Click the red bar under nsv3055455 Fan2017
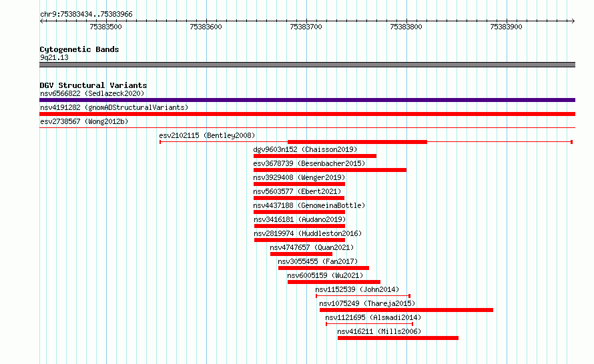The height and width of the screenshot is (364, 594). [x=324, y=268]
